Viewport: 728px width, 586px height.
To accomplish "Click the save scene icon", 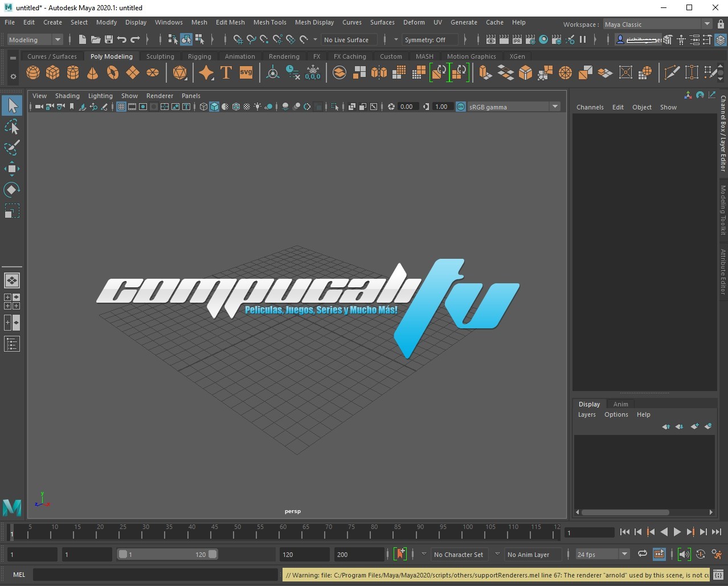I will pos(108,39).
